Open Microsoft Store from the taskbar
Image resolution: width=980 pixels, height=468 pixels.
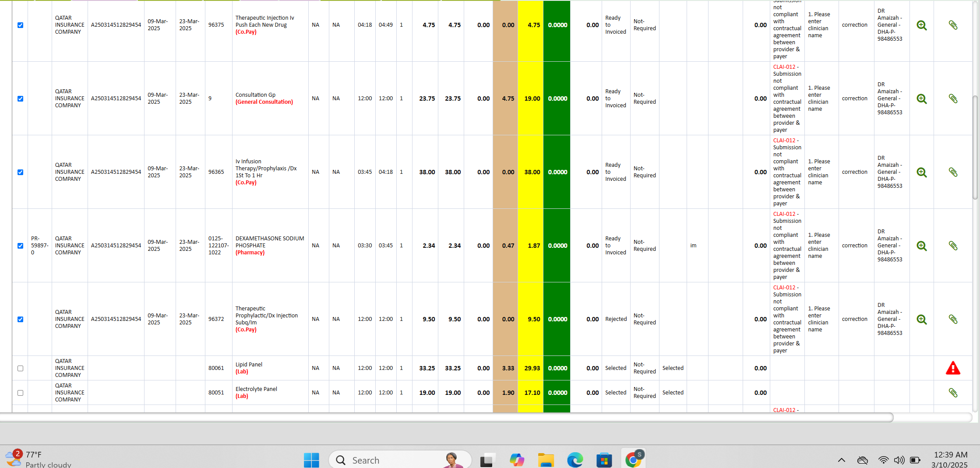click(604, 460)
